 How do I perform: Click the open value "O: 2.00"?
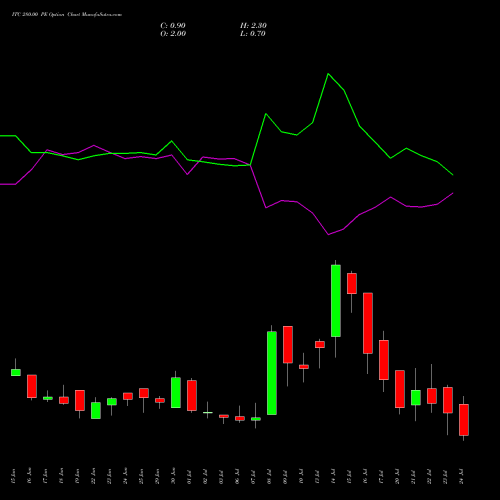click(x=173, y=34)
